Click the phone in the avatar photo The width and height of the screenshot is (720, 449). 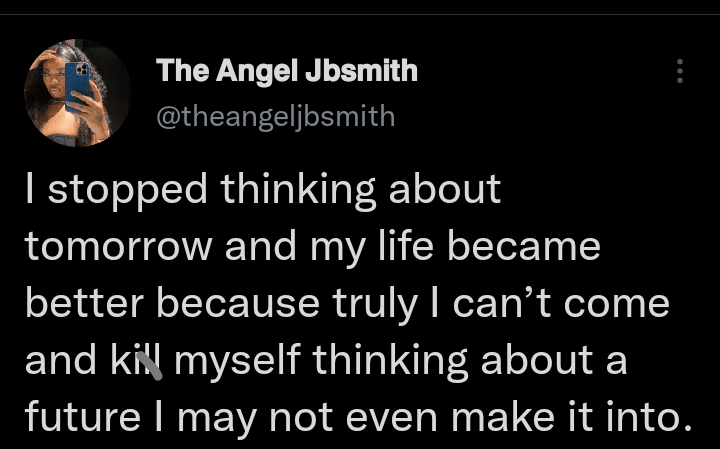pyautogui.click(x=78, y=85)
